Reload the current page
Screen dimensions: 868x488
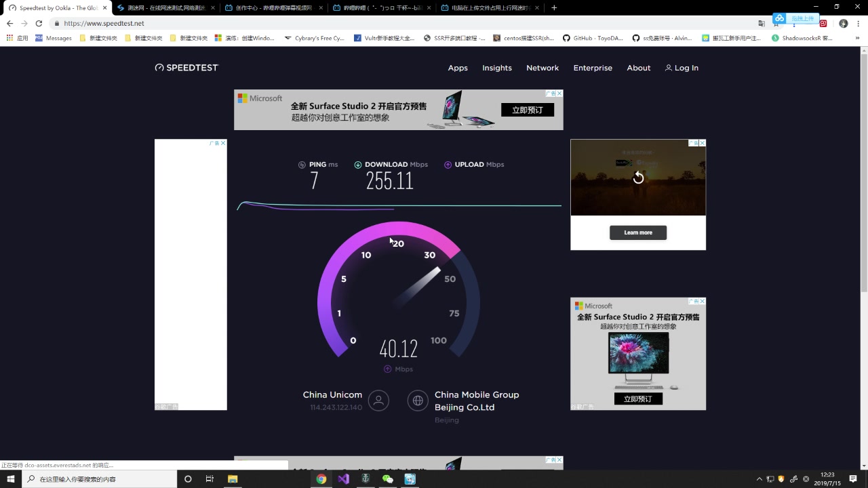click(39, 23)
